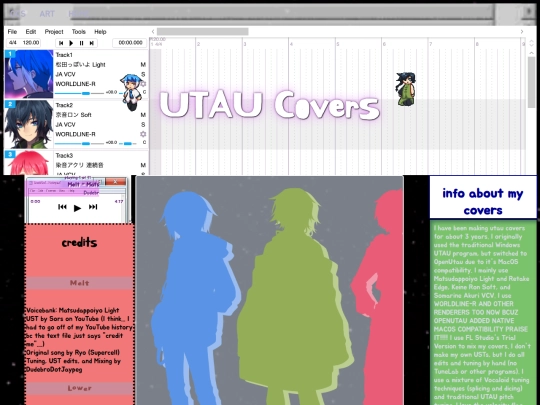
Task: Solo Track1 with its S button
Action: click(143, 74)
